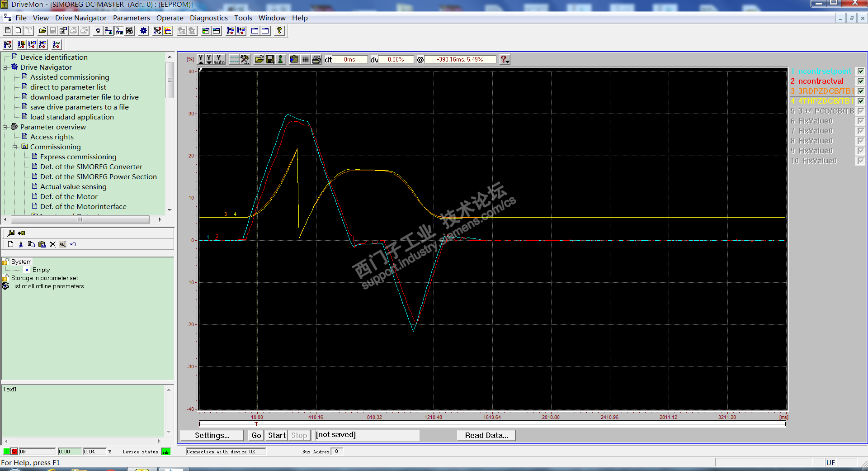Click the blue undo arrow icon in the lower-left panel
The height and width of the screenshot is (471, 868).
tap(73, 244)
